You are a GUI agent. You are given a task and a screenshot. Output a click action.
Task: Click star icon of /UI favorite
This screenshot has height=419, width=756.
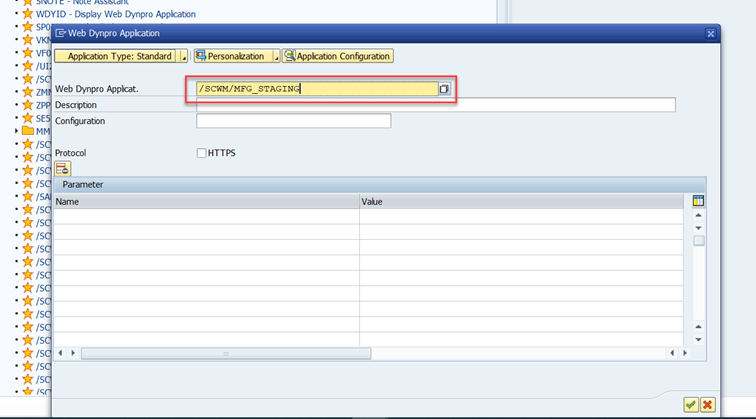pos(28,66)
